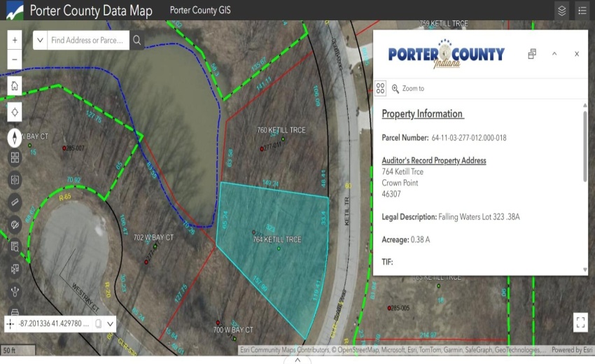Expand coordinate format dropdown
595x364 pixels.
(110, 323)
